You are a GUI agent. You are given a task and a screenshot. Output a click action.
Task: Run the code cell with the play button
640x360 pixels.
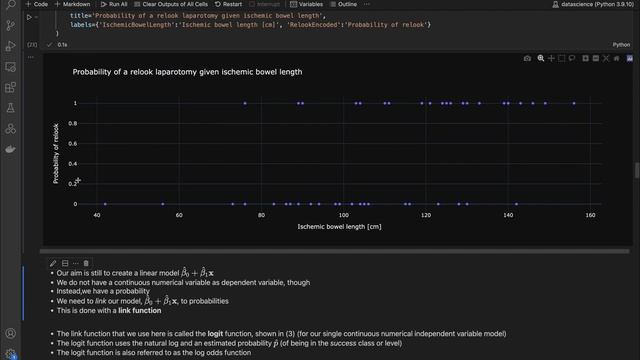click(x=29, y=17)
